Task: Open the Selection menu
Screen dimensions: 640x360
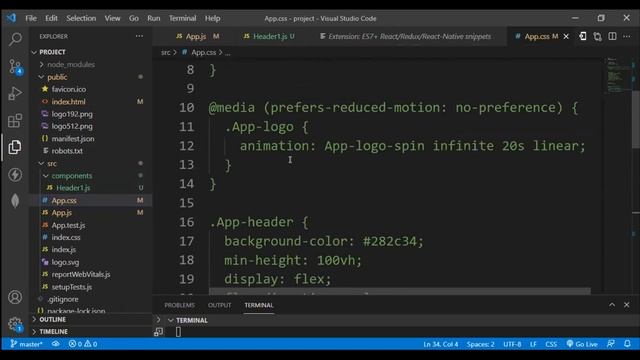Action: 81,18
